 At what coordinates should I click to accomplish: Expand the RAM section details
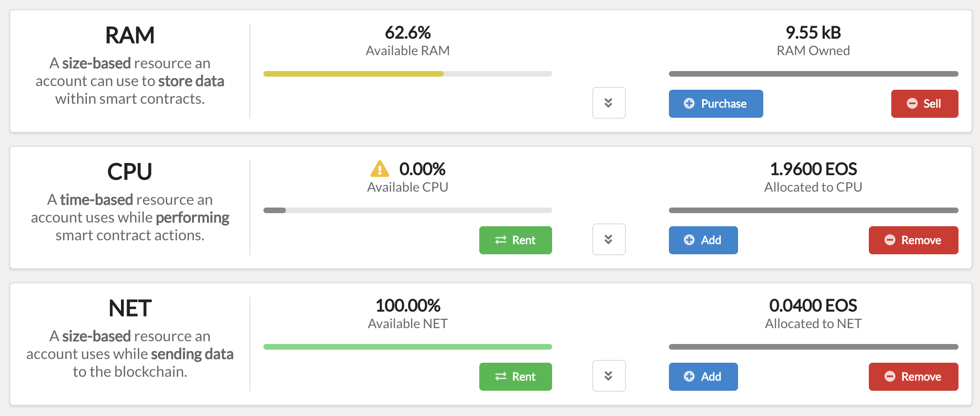pyautogui.click(x=609, y=103)
